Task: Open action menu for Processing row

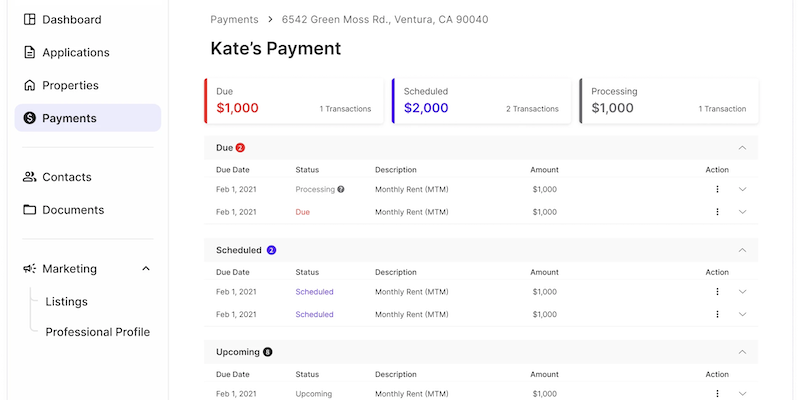Action: tap(717, 189)
